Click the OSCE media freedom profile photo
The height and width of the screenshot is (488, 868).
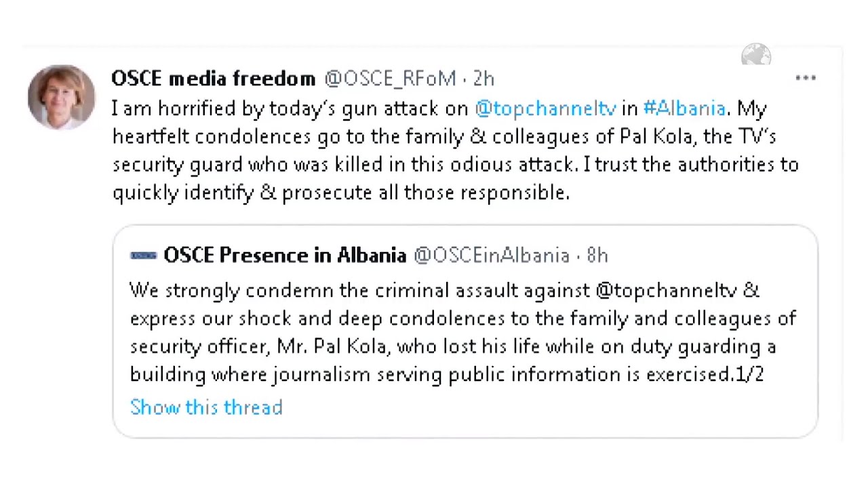click(62, 97)
